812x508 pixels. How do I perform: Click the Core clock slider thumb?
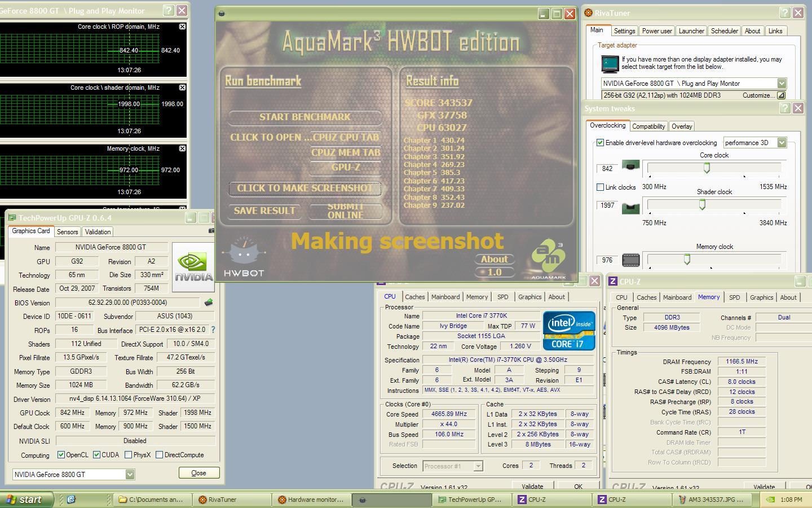[707, 168]
